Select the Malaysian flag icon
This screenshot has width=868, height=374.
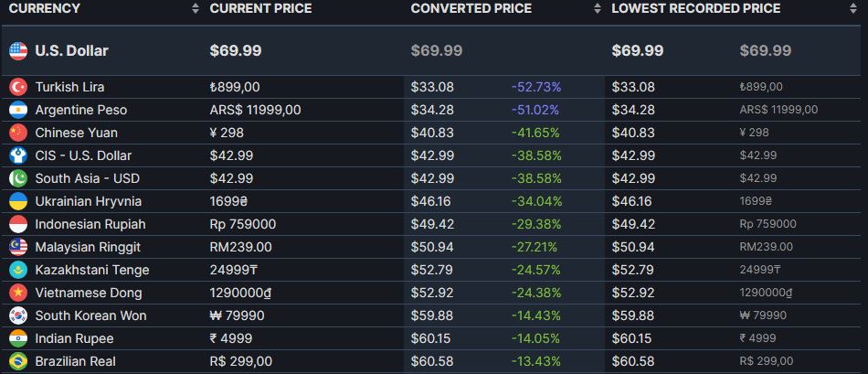(17, 247)
